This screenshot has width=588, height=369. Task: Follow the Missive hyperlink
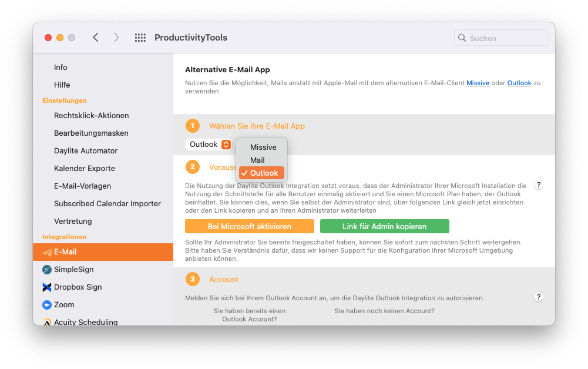478,83
